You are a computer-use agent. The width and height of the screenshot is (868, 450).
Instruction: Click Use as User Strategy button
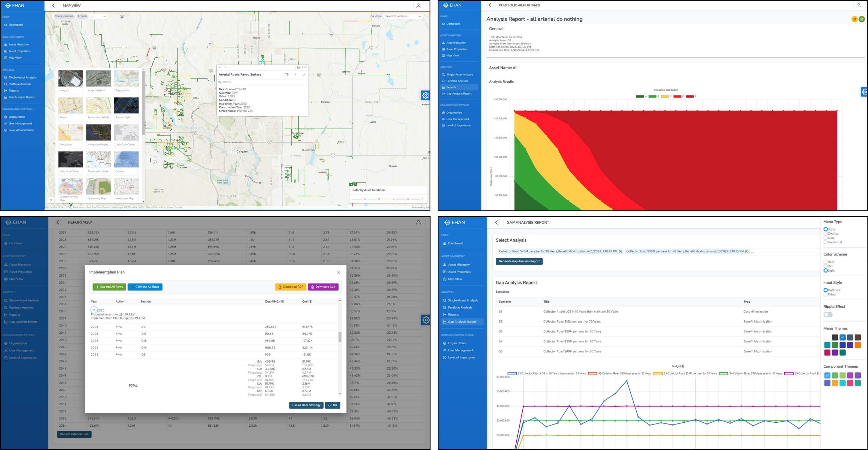pyautogui.click(x=306, y=405)
